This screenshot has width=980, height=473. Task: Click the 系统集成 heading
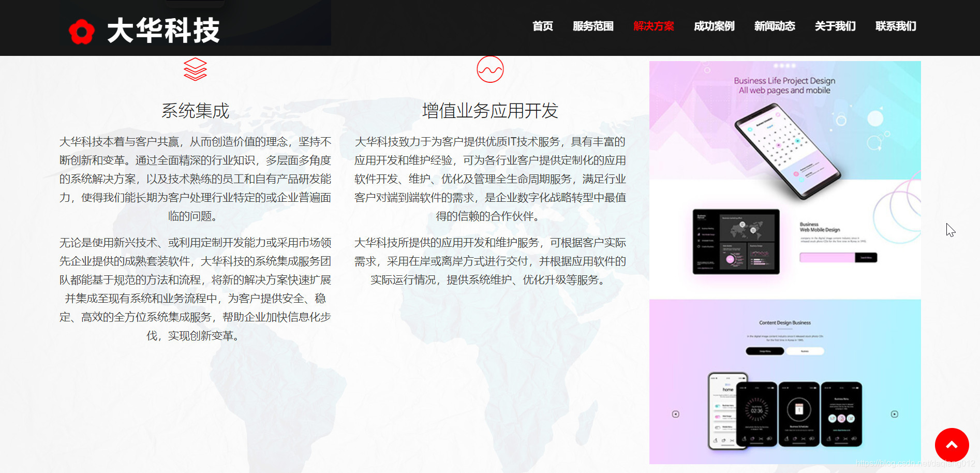pyautogui.click(x=195, y=111)
